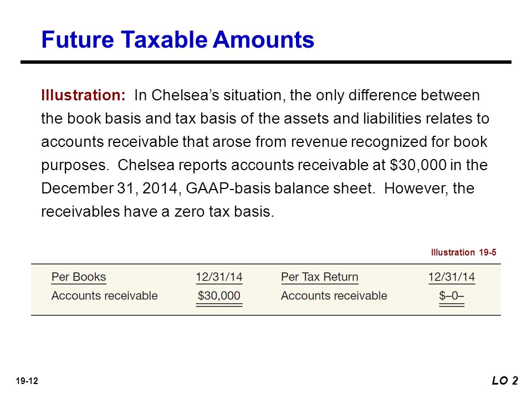Viewport: 532px width, 399px height.
Task: Click the slide number 19-12
Action: (x=27, y=381)
